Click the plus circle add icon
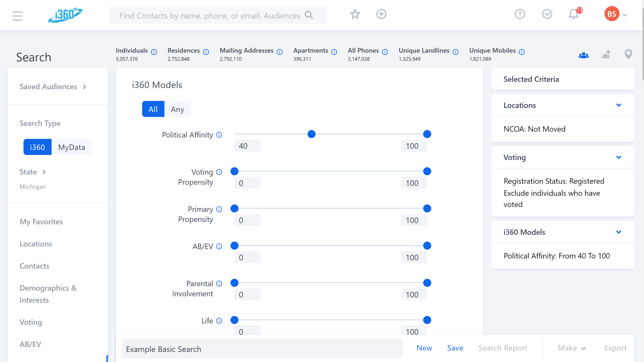This screenshot has height=362, width=644. click(x=381, y=14)
